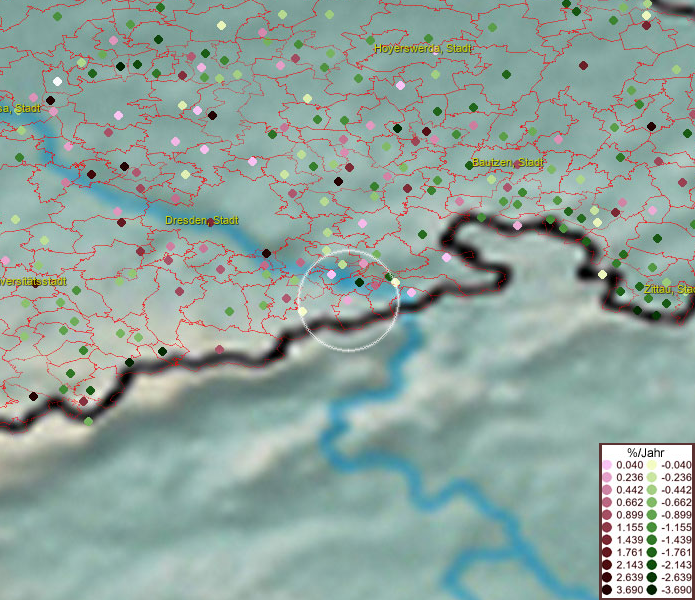
Task: Click the 0.040 light pink legend swatch
Action: point(607,466)
